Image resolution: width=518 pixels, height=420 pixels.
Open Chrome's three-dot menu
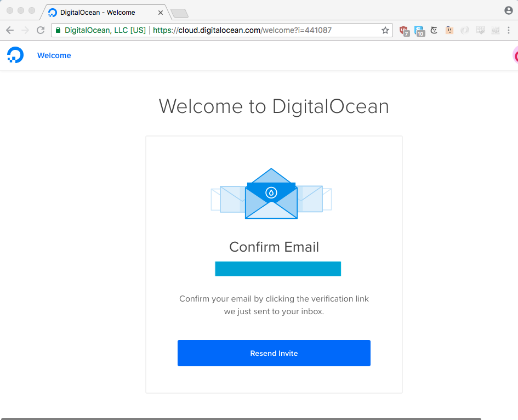(509, 31)
